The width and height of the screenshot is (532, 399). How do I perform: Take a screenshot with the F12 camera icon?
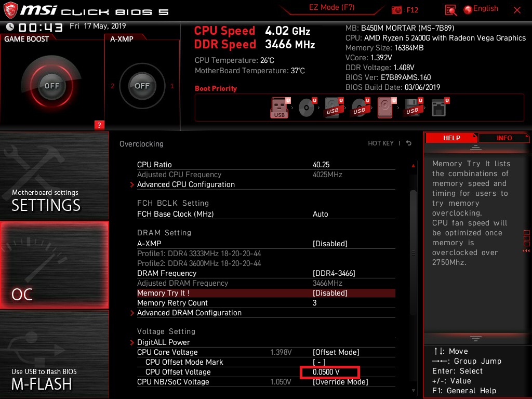click(396, 10)
